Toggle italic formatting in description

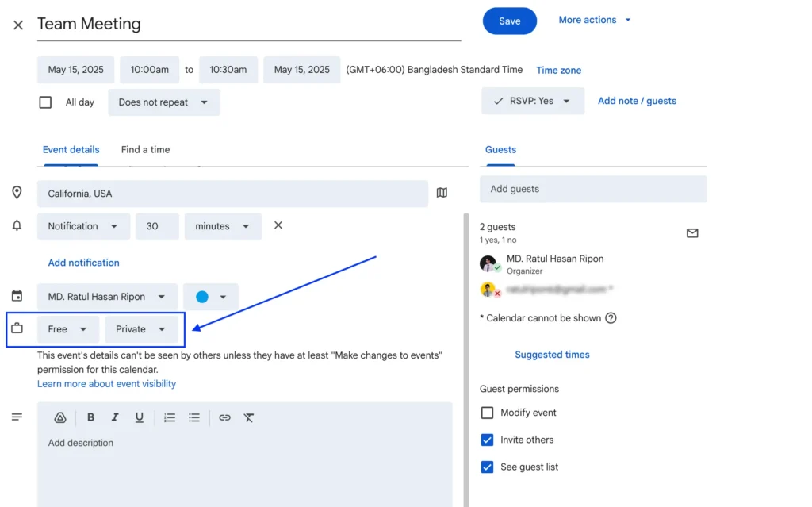115,418
